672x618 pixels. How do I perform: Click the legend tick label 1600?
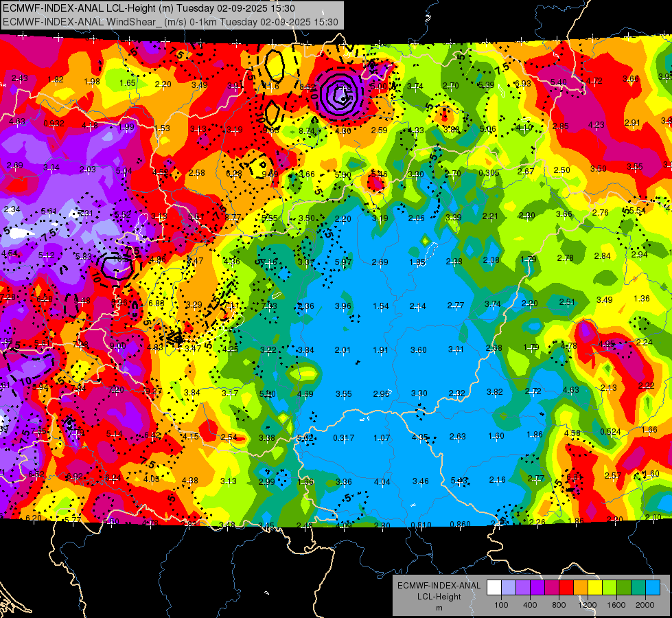click(616, 605)
